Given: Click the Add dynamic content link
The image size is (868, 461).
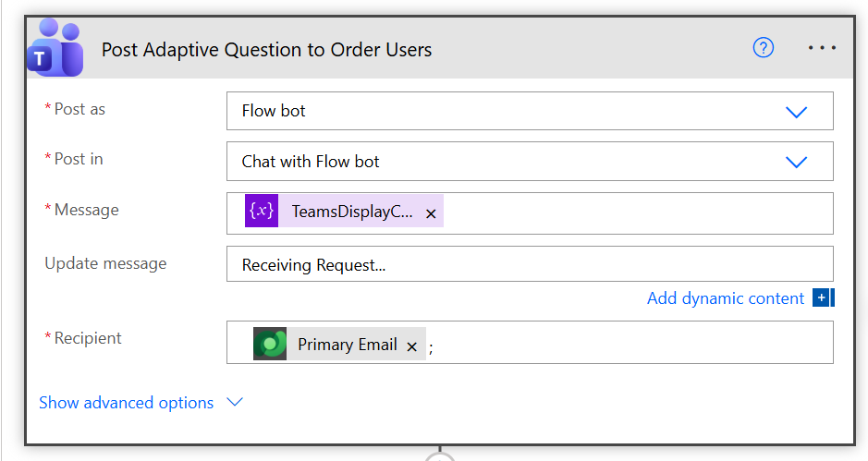Looking at the screenshot, I should tap(725, 298).
